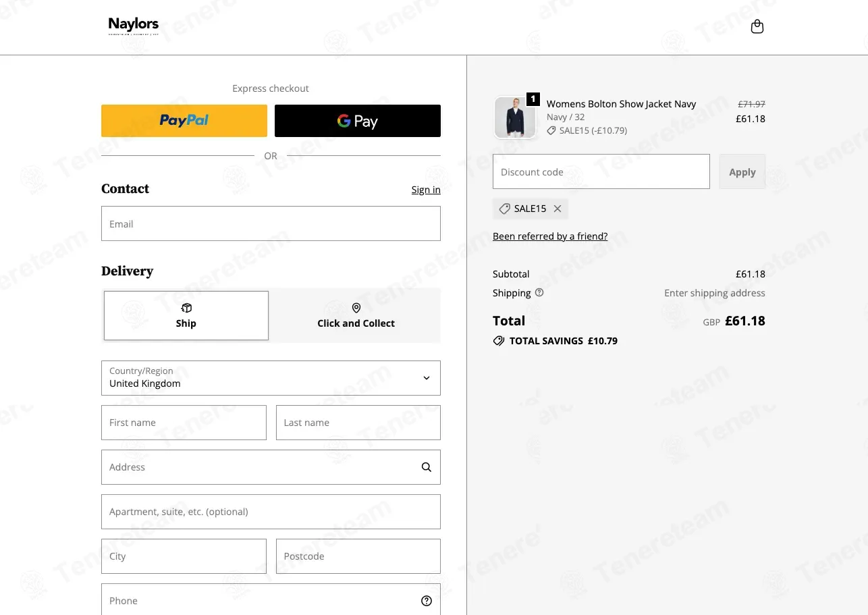Click the Ship box icon
This screenshot has height=615, width=868.
(186, 309)
